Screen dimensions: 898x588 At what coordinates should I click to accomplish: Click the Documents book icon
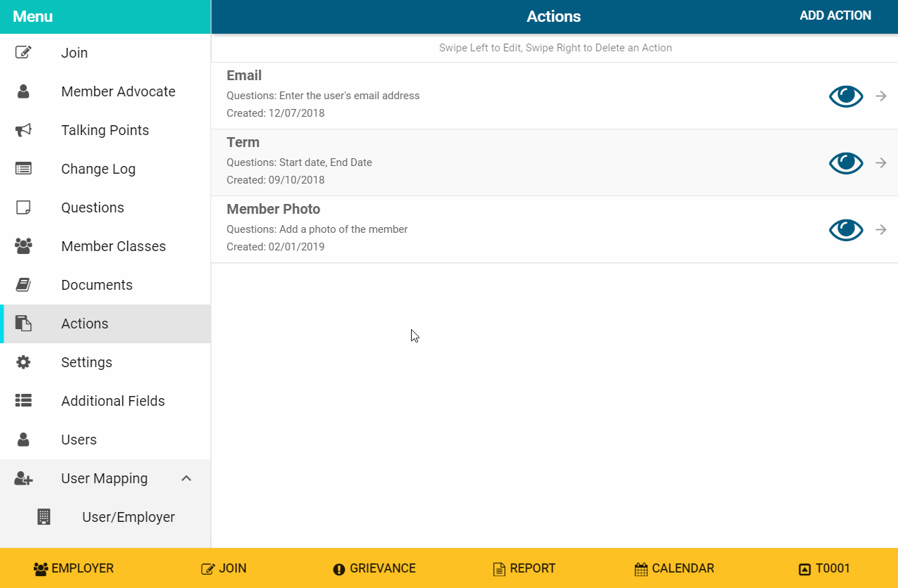[x=23, y=285]
